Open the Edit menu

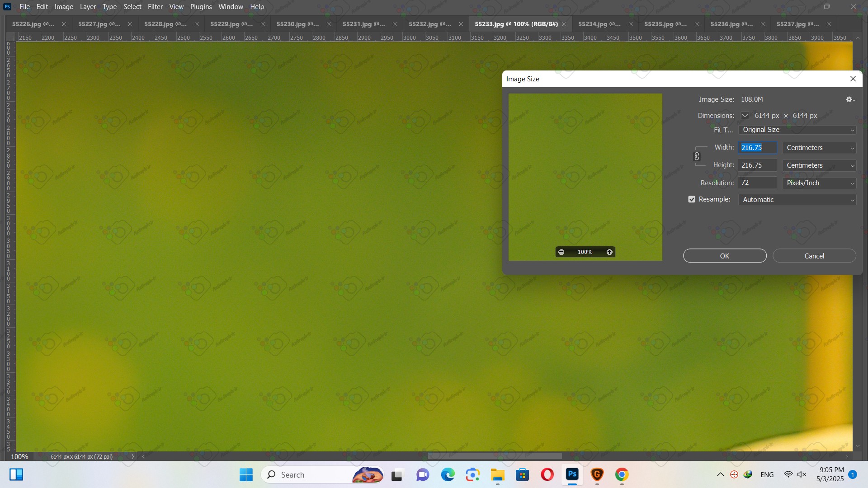42,7
